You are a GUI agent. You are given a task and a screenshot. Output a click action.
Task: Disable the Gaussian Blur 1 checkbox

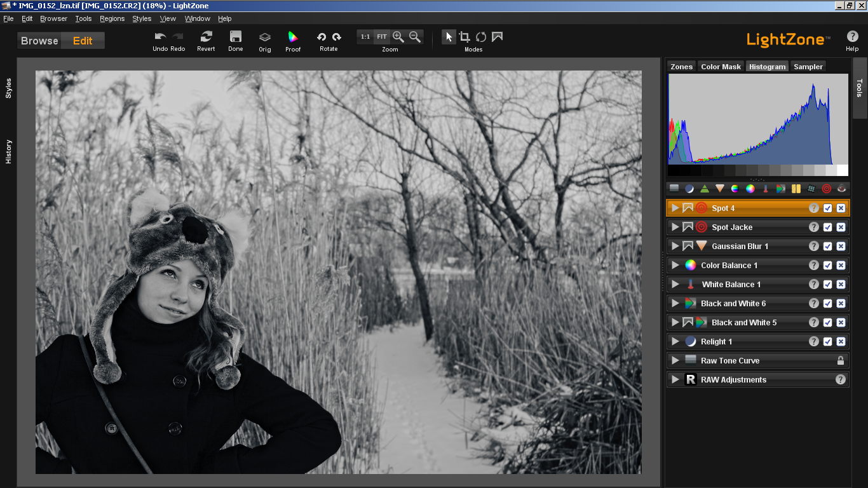827,246
